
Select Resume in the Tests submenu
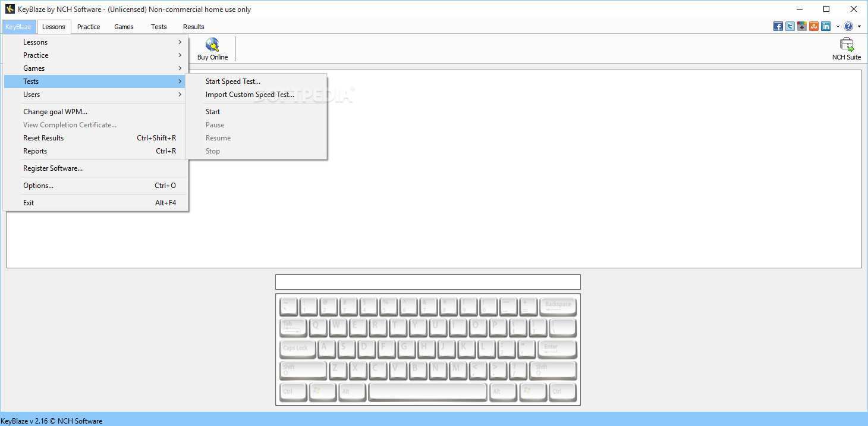pos(256,138)
